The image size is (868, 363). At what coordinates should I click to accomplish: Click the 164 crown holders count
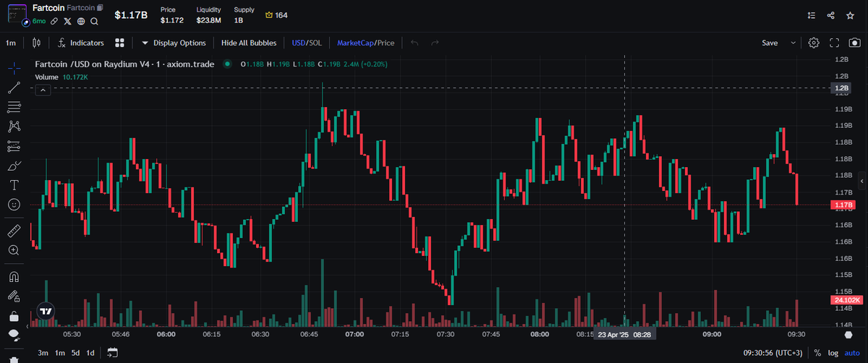click(x=276, y=15)
